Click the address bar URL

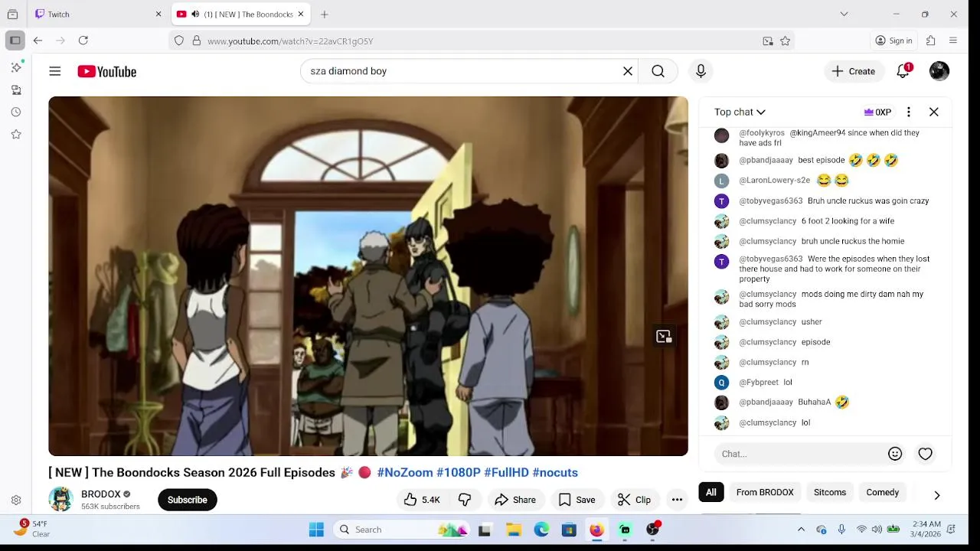(x=290, y=41)
